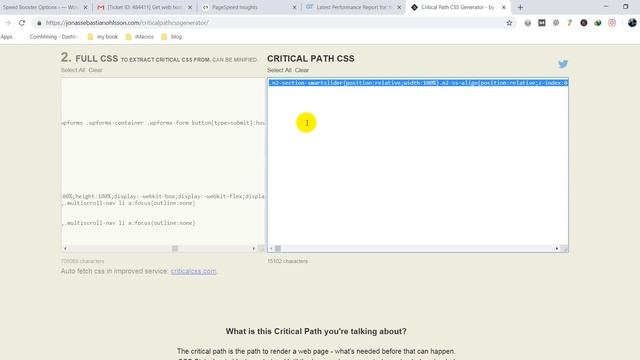640x360 pixels.
Task: Reload the current page
Action: click(22, 23)
